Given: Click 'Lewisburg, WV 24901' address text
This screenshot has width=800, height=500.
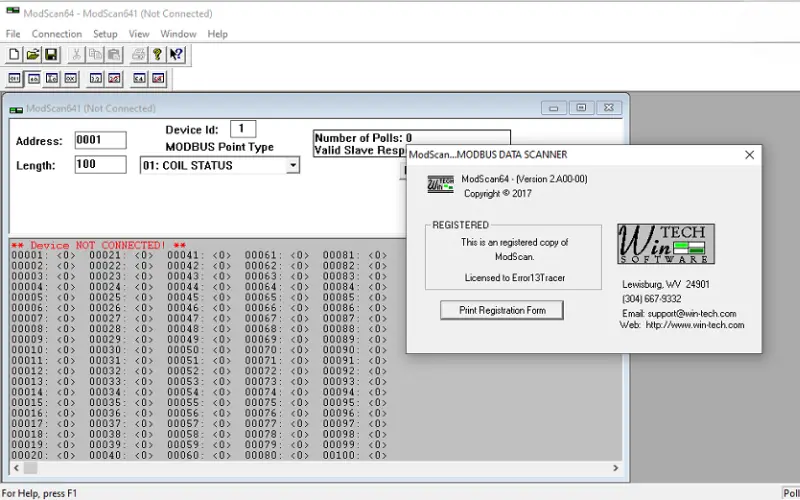Looking at the screenshot, I should coord(666,284).
